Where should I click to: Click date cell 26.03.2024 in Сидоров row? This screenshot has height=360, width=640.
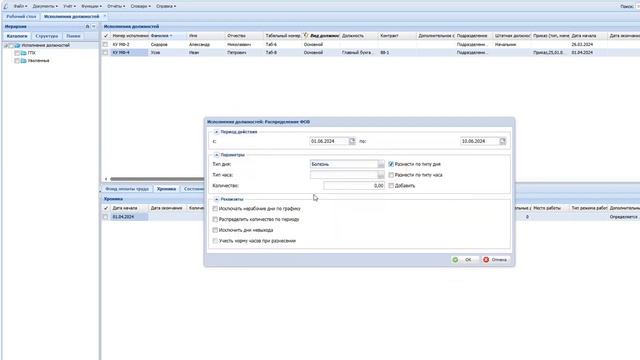tap(587, 44)
